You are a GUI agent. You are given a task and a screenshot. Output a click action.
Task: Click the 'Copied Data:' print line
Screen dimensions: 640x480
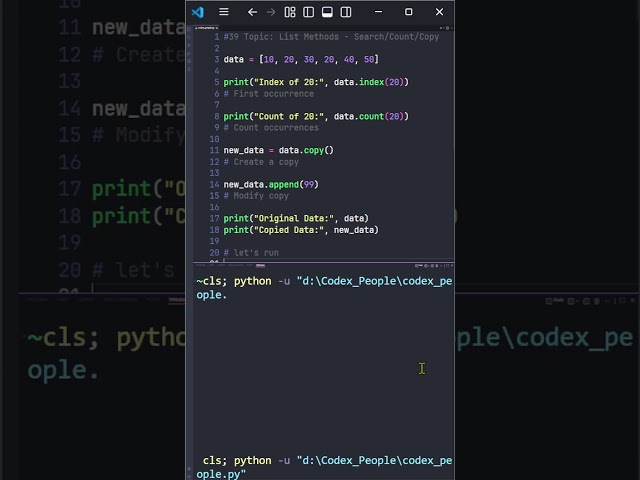pos(301,230)
